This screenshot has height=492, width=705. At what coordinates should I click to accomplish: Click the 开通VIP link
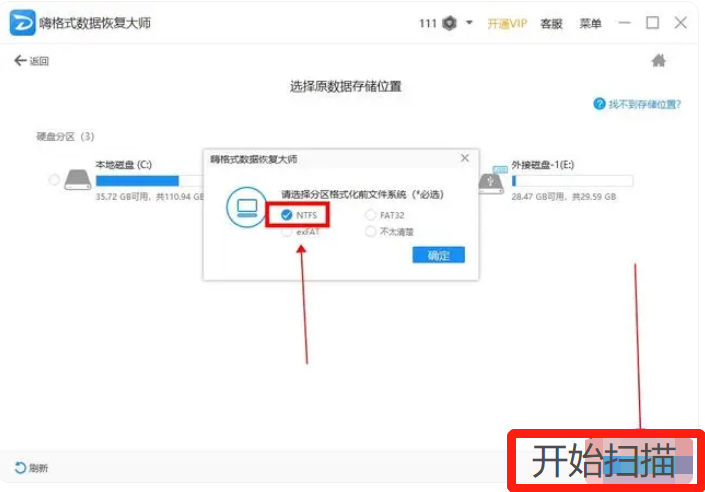[x=507, y=23]
